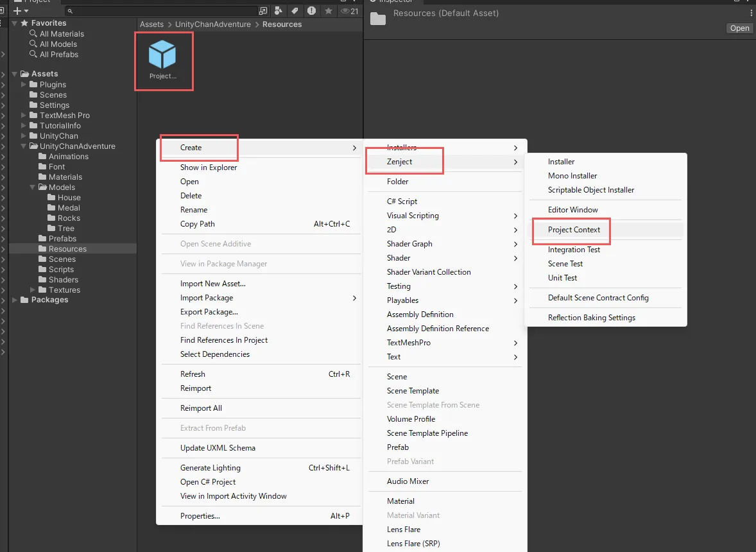The image size is (756, 552).
Task: Click the Search by Label tag icon
Action: click(295, 11)
